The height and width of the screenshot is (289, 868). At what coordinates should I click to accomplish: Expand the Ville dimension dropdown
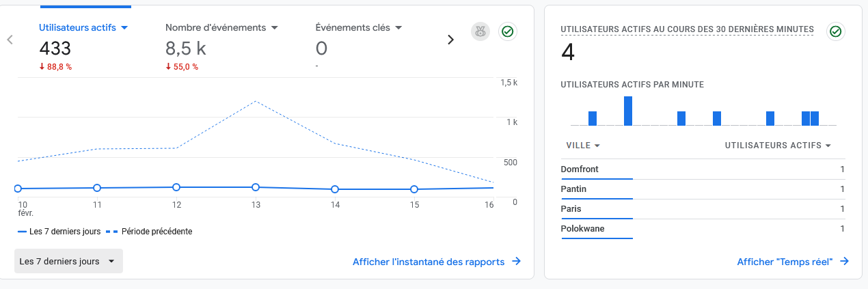597,146
